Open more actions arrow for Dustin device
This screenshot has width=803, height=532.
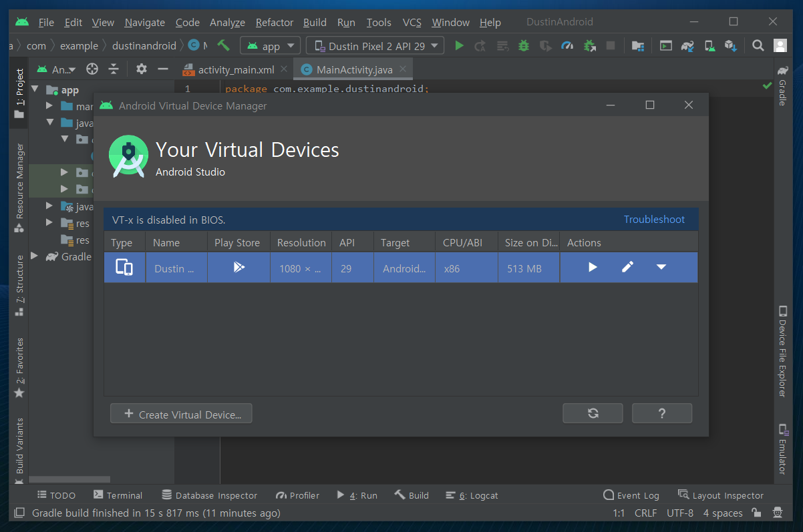661,267
